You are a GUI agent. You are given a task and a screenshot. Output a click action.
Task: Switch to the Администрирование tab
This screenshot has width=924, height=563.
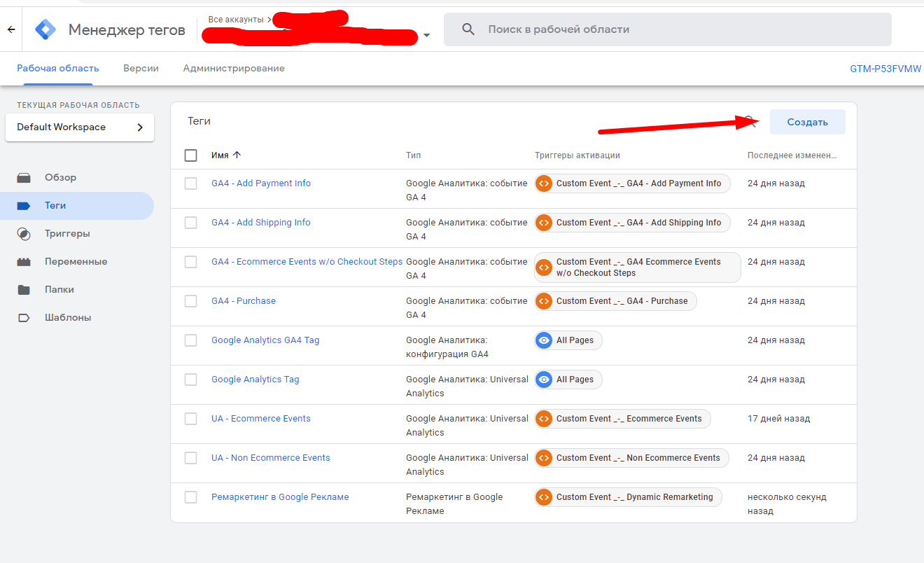pos(234,69)
